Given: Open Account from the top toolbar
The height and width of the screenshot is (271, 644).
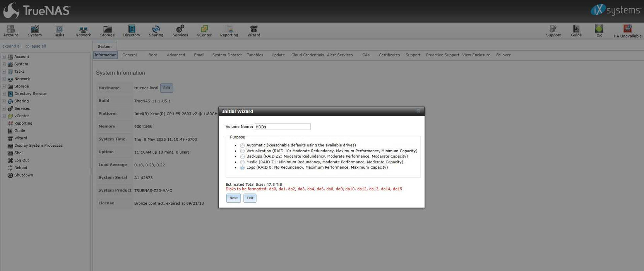Looking at the screenshot, I should coord(10,31).
